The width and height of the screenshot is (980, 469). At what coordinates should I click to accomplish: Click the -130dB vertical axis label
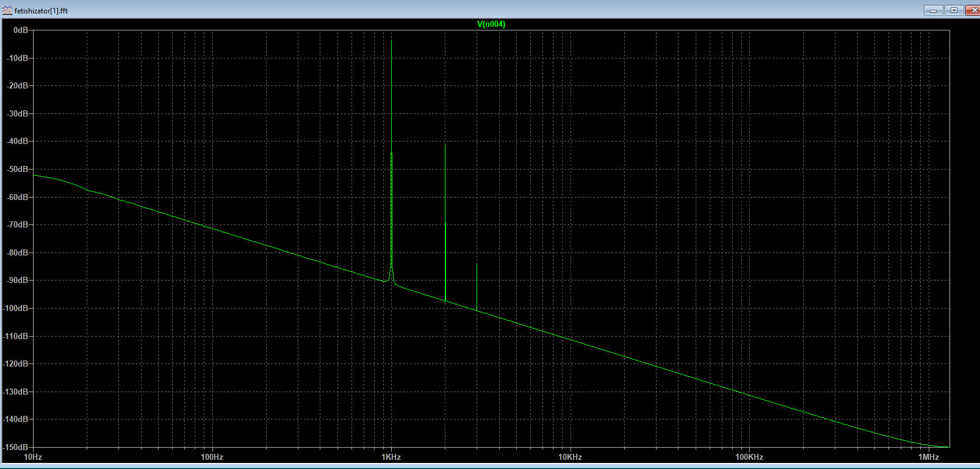click(16, 392)
